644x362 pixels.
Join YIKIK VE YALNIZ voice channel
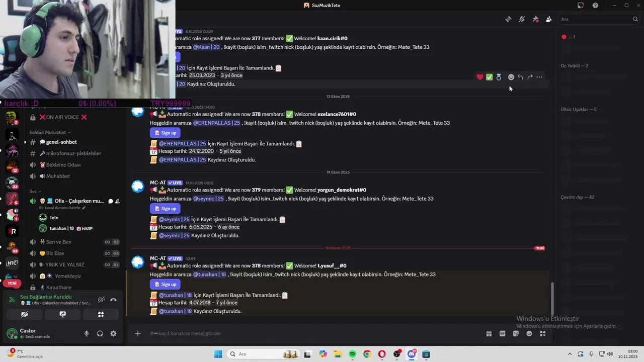coord(74,265)
